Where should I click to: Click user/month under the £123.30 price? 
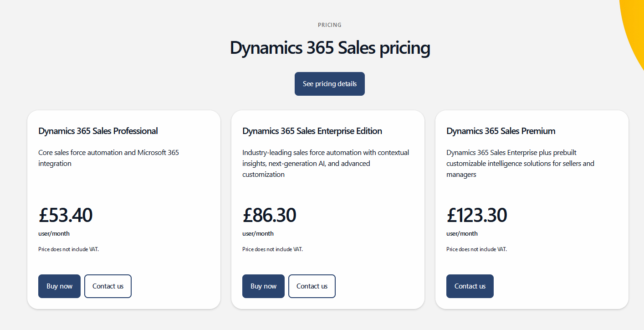click(x=462, y=234)
